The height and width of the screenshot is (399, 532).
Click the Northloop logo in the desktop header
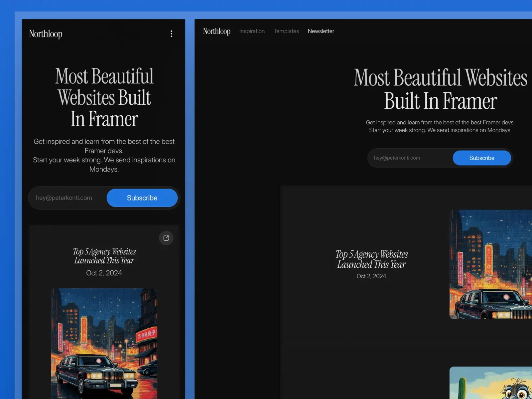(216, 31)
